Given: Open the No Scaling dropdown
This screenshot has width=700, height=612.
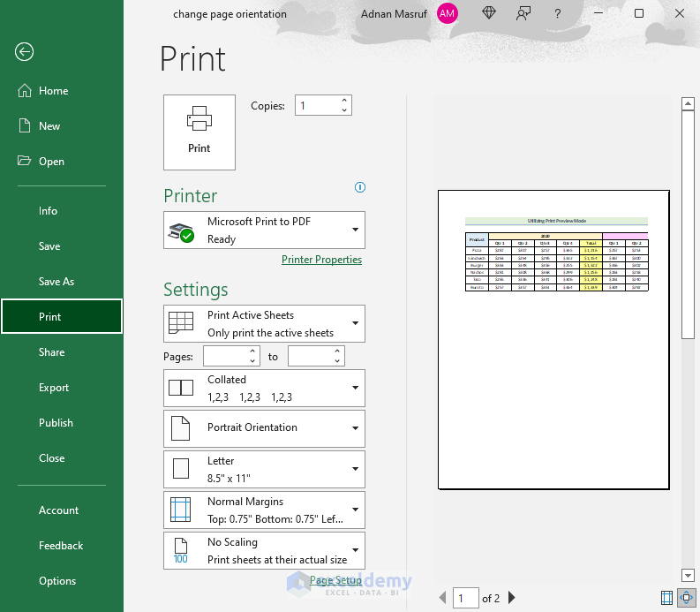Looking at the screenshot, I should coord(264,550).
